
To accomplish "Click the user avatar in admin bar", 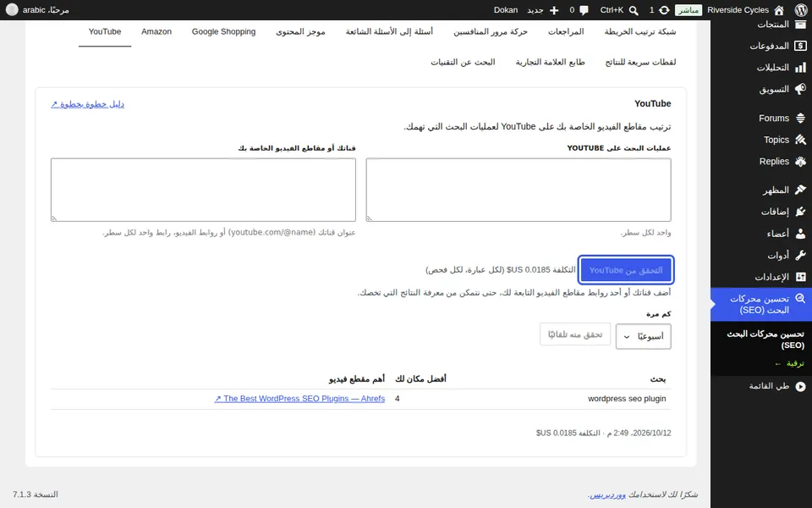I will tap(12, 9).
